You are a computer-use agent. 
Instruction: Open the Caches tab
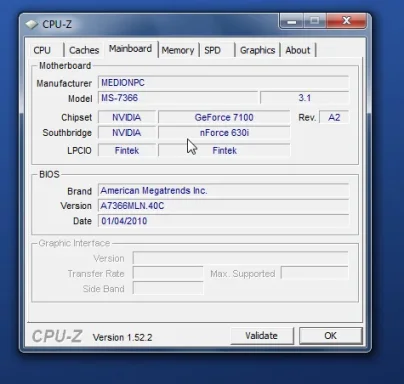[x=84, y=50]
